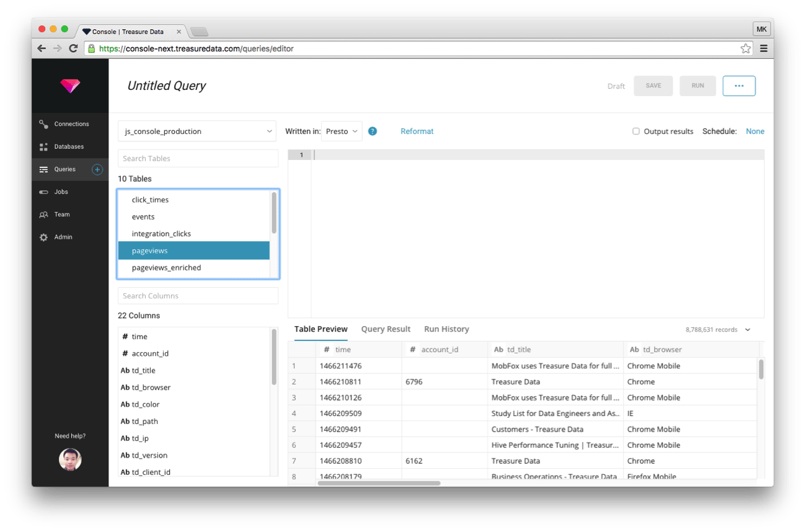Click the blue help question mark icon
806x532 pixels.
[x=373, y=131]
